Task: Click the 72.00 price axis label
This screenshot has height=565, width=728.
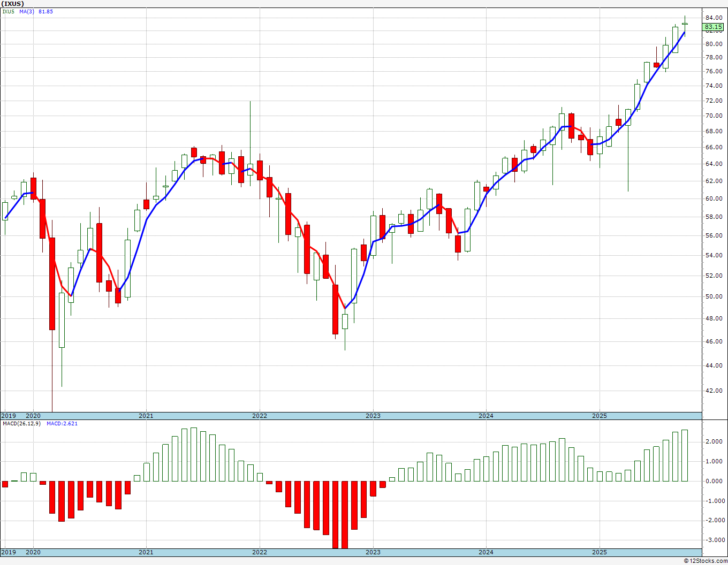Action: click(714, 101)
